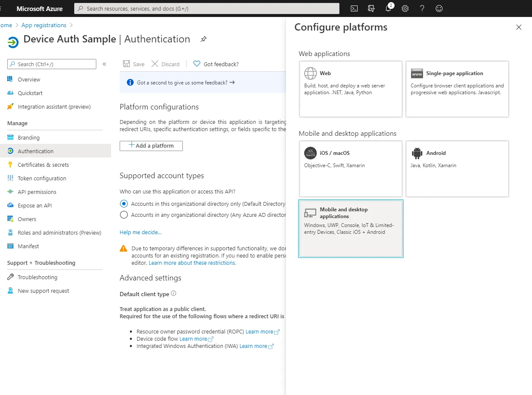Click the global search resources box

pyautogui.click(x=207, y=8)
